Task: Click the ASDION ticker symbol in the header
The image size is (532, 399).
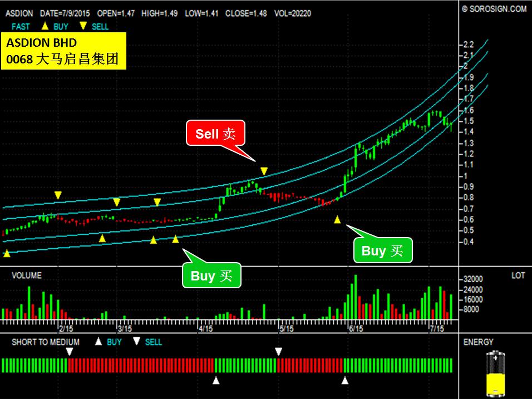Action: [19, 13]
